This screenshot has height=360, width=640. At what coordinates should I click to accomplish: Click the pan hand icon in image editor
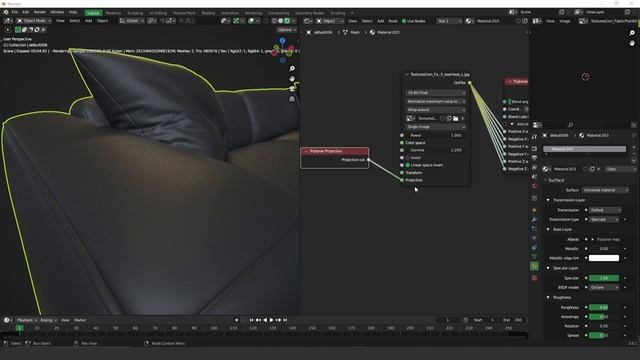point(632,43)
